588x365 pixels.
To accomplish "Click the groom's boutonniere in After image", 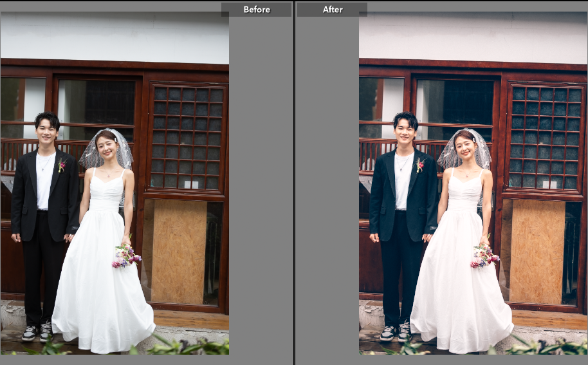I will pos(420,166).
